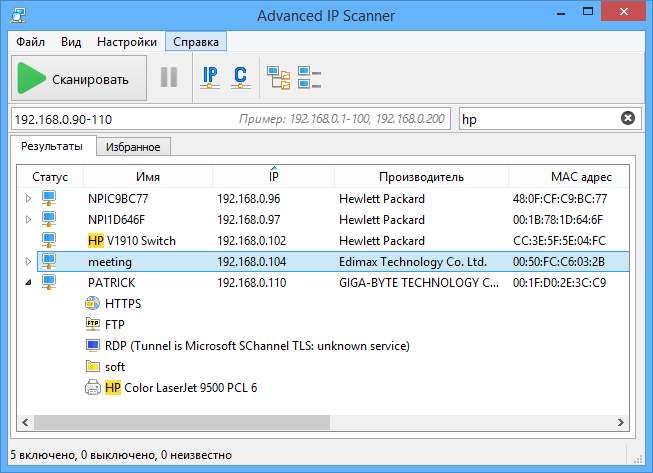Click the Сканировать button
653x473 pixels.
[79, 78]
